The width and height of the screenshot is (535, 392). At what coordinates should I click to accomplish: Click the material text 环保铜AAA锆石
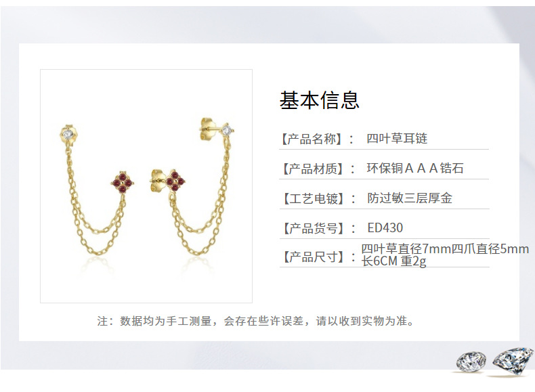pos(415,168)
